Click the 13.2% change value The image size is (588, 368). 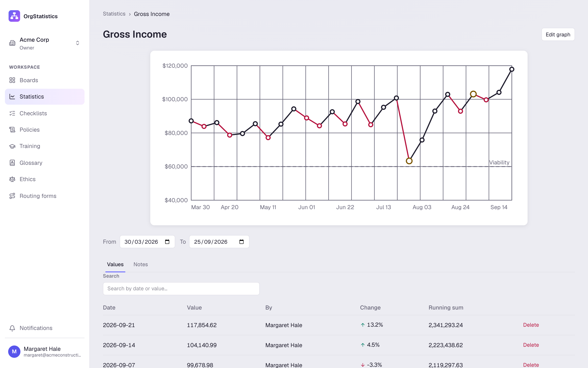[375, 325]
